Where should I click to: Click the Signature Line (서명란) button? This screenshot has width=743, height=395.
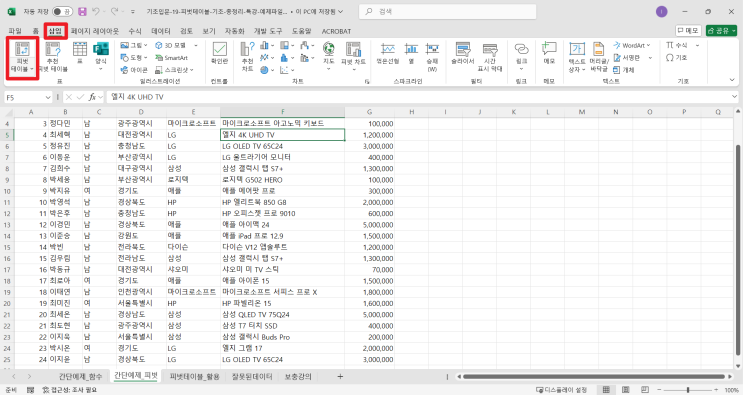(626, 58)
